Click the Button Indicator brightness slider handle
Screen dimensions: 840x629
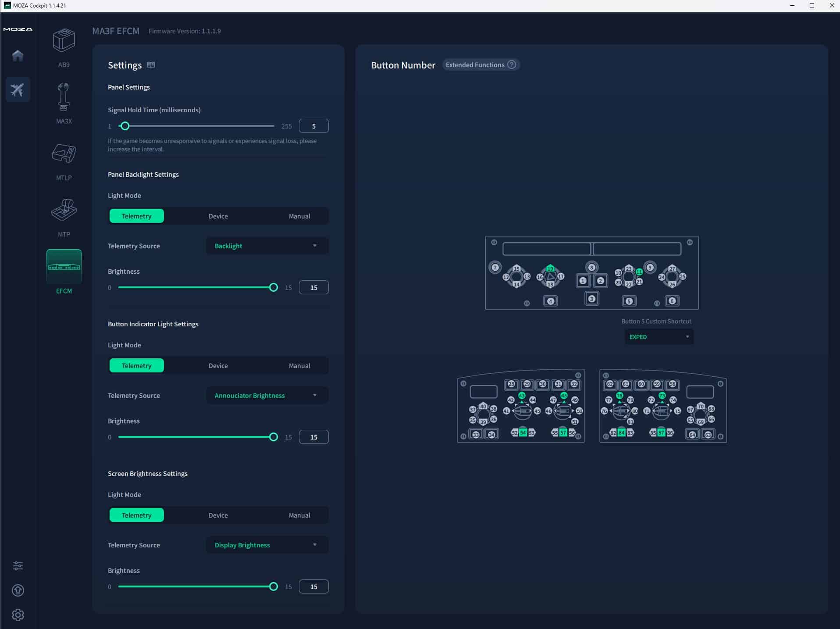coord(274,437)
